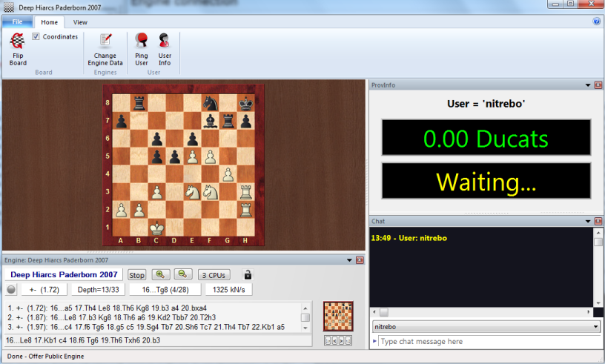The image size is (605, 364).
Task: Open Change Engine Data
Action: 105,42
